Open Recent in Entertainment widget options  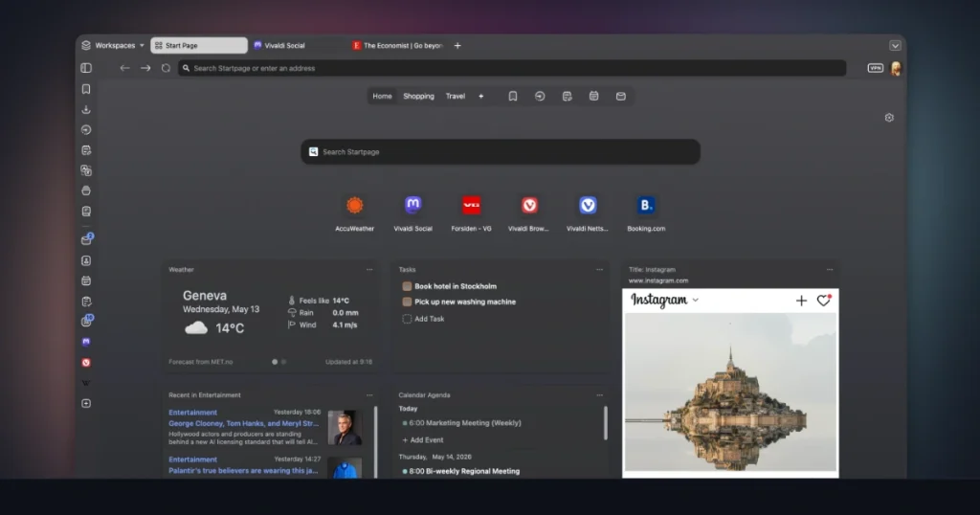(369, 395)
